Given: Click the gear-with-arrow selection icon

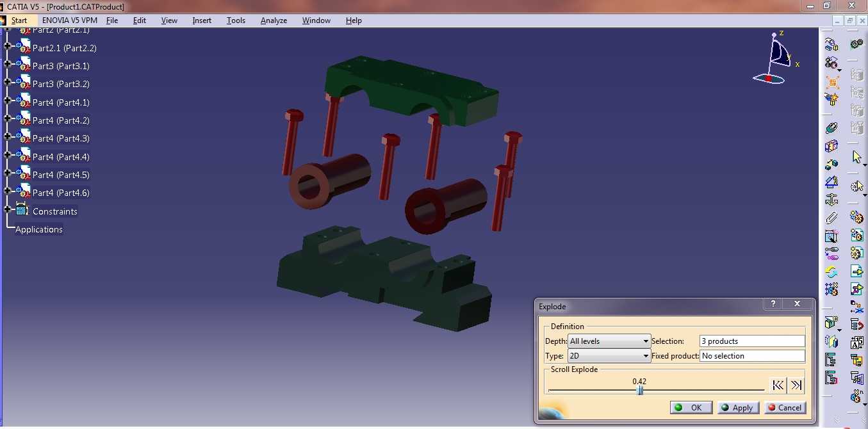Looking at the screenshot, I should click(x=857, y=186).
